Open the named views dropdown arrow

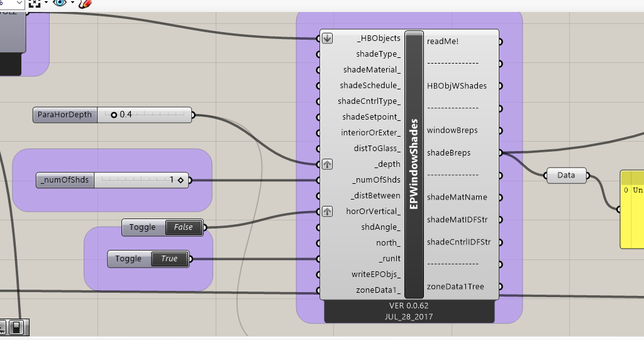tap(46, 3)
